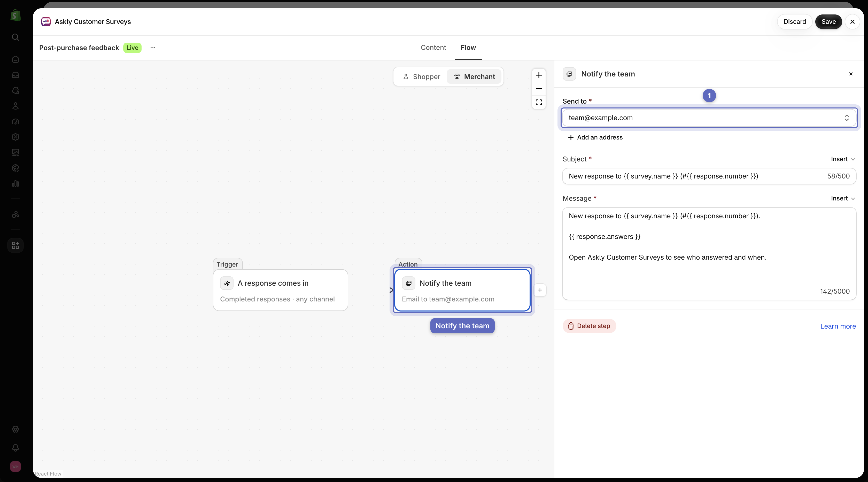Discard the changes

[795, 21]
